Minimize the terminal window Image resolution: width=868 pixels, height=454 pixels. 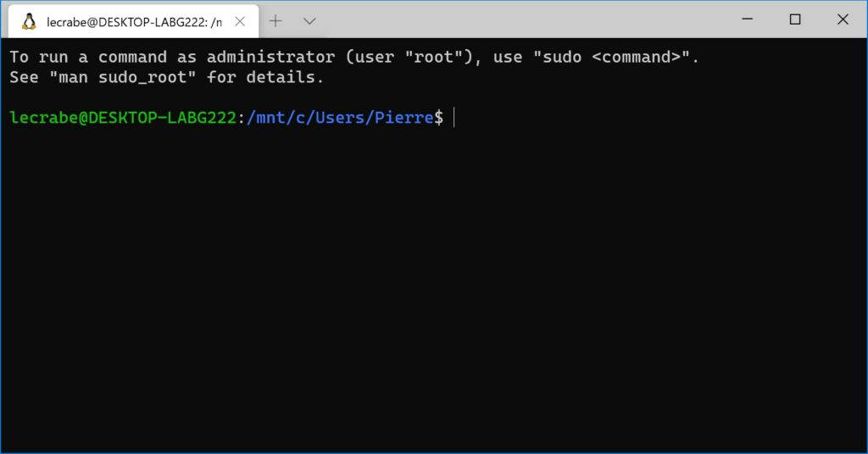tap(748, 19)
